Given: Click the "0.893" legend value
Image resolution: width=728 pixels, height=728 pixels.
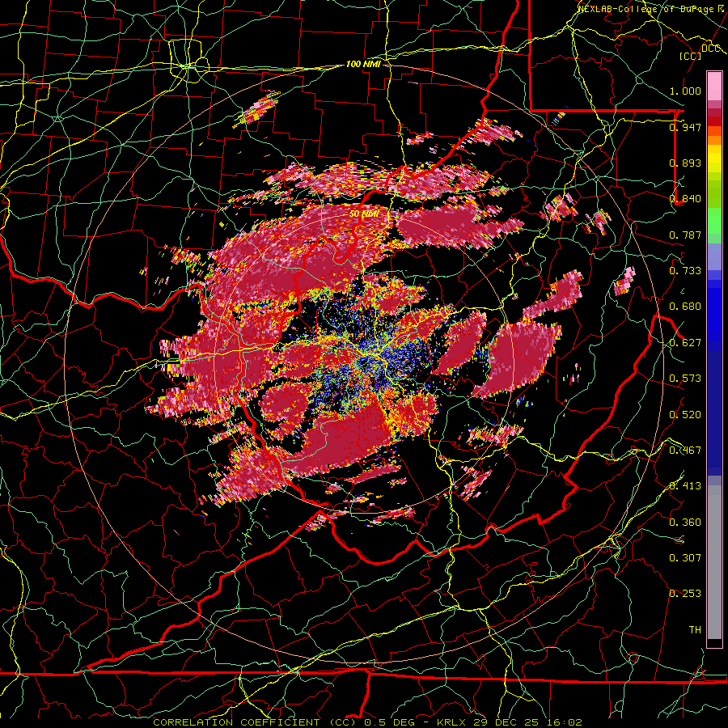Looking at the screenshot, I should point(685,163).
